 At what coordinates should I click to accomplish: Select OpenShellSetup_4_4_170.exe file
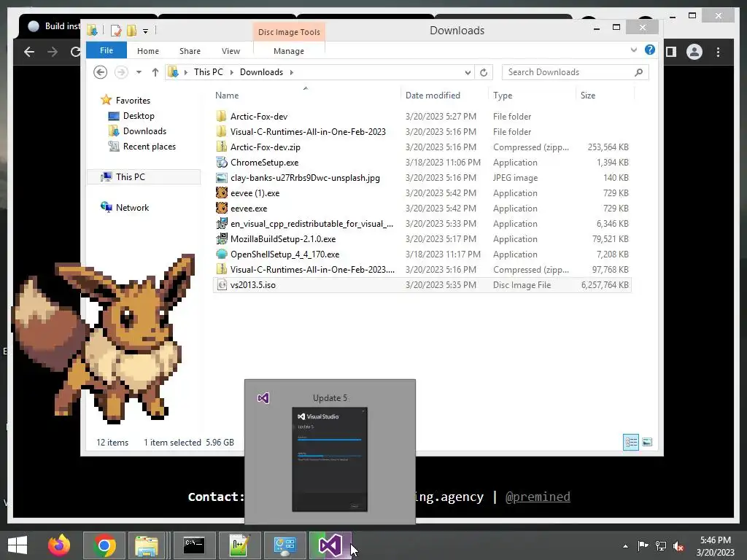(285, 254)
